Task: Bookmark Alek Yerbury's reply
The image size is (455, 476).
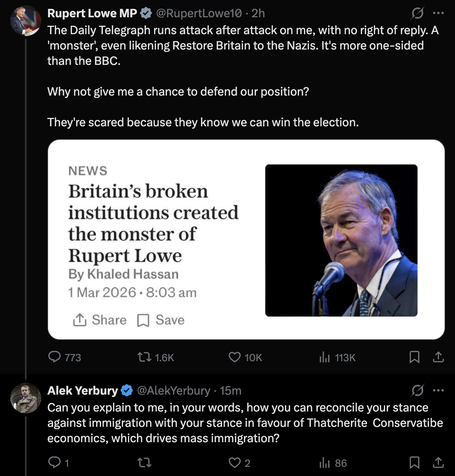Action: (414, 463)
